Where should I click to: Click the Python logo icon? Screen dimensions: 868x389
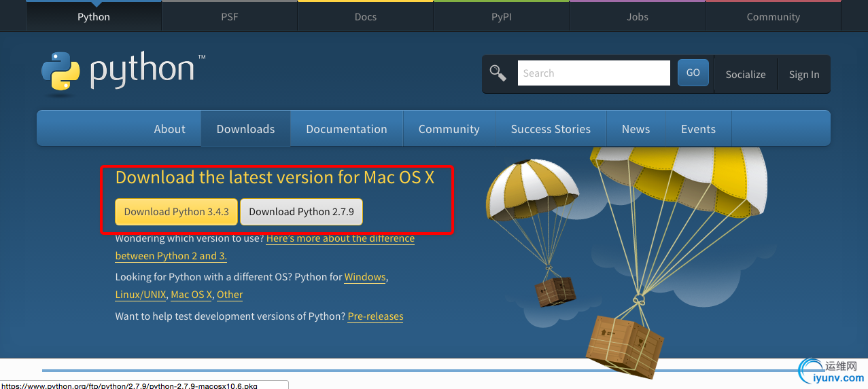coord(60,71)
